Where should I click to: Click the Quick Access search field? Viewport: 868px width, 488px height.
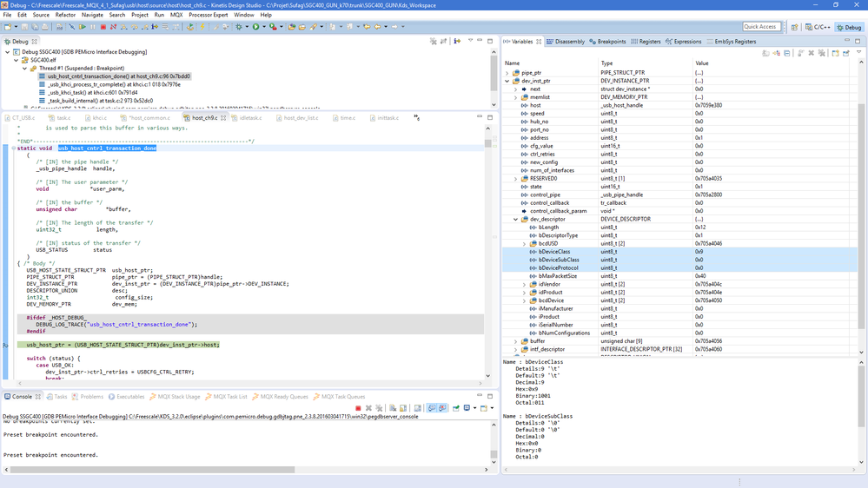[762, 27]
